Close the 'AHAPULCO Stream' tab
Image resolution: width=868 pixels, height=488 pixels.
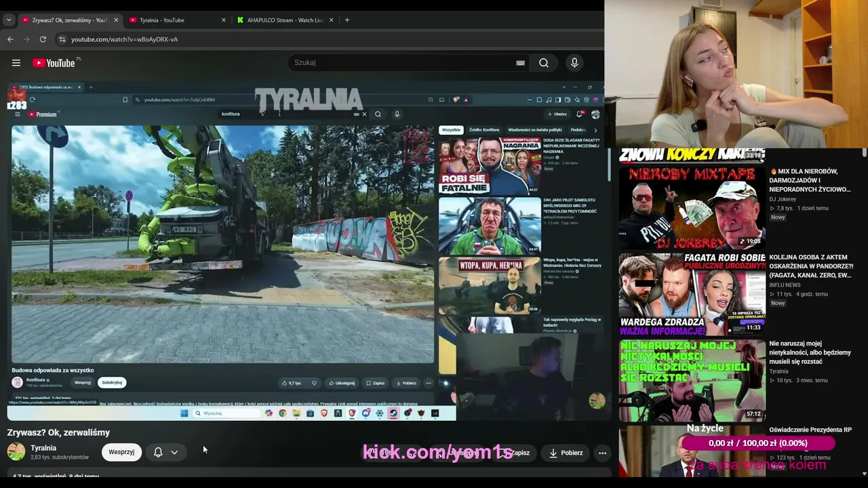click(x=332, y=20)
